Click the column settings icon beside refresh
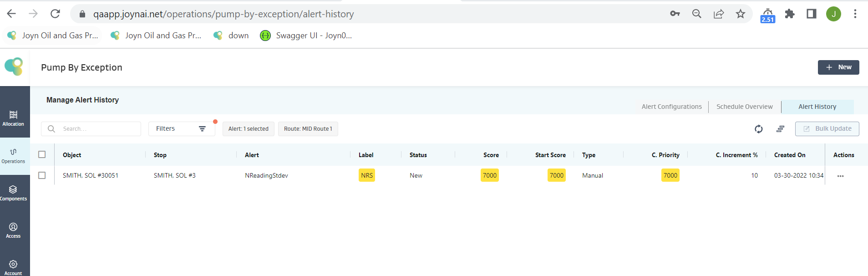The image size is (868, 276). 780,129
